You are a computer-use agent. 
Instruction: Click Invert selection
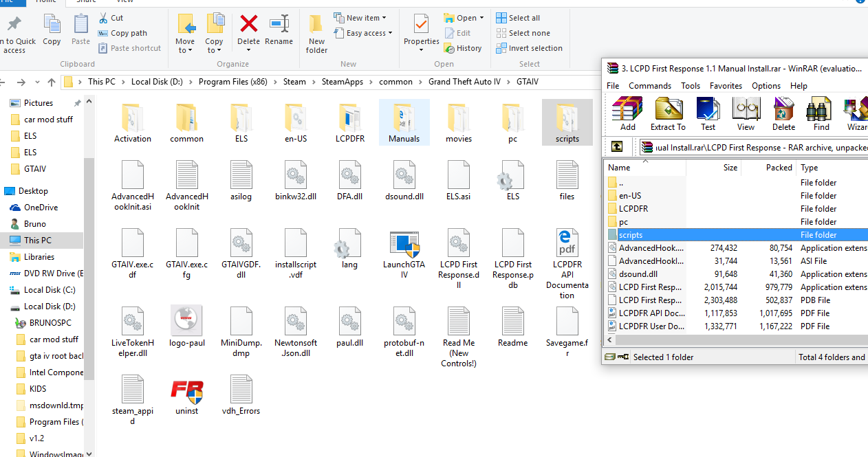(529, 48)
